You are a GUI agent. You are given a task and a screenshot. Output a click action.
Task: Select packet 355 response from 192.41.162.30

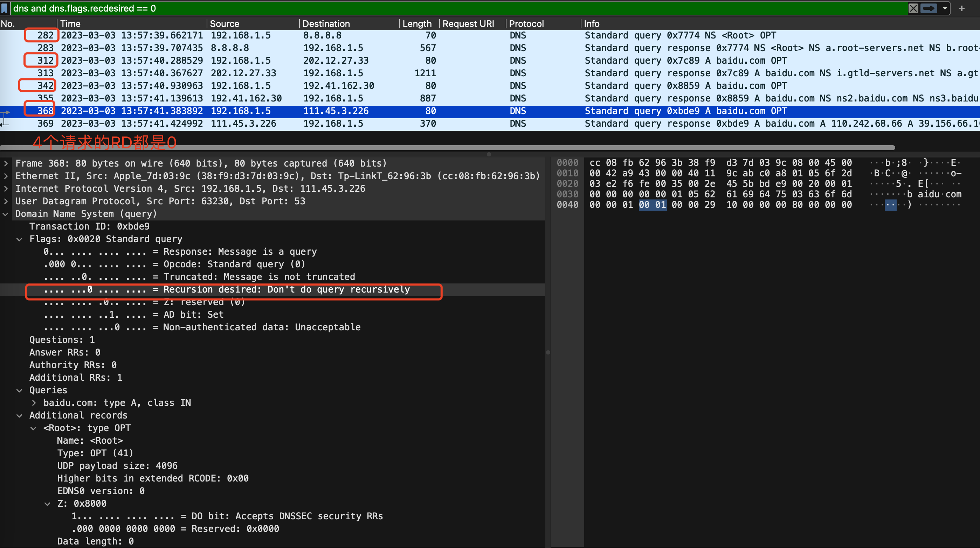pyautogui.click(x=490, y=98)
